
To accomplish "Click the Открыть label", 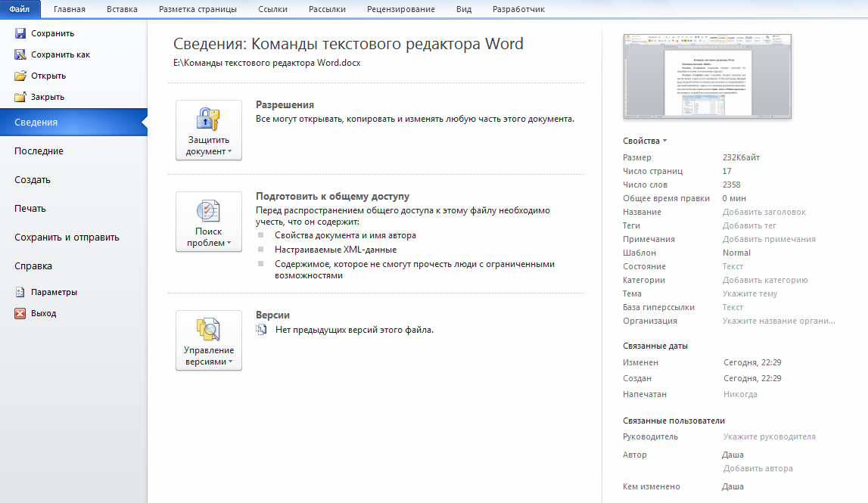I will click(x=48, y=76).
